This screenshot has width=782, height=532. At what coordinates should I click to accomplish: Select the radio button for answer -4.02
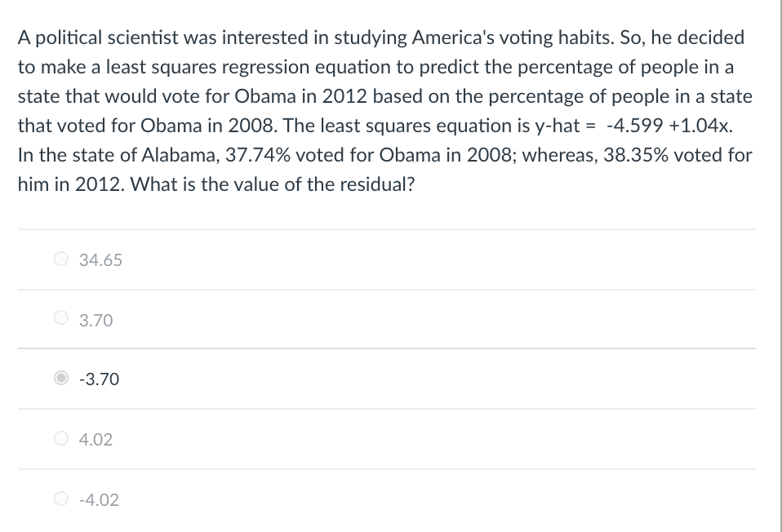(x=60, y=499)
